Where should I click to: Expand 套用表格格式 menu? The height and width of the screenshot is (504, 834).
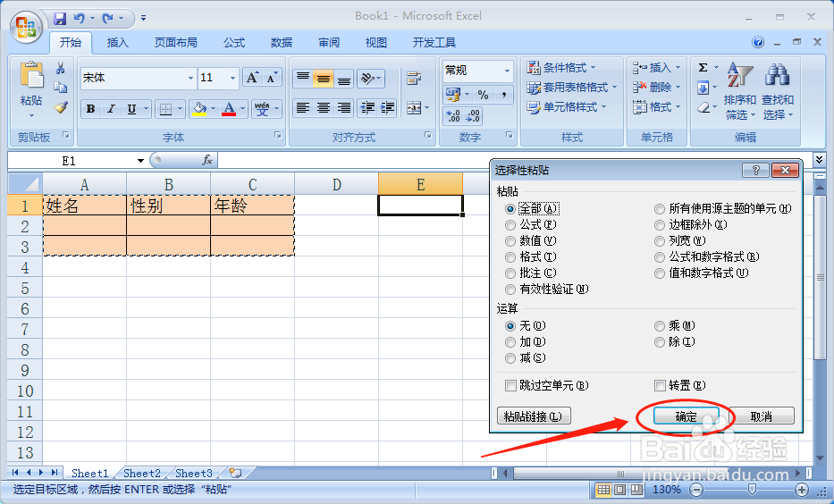tap(572, 88)
